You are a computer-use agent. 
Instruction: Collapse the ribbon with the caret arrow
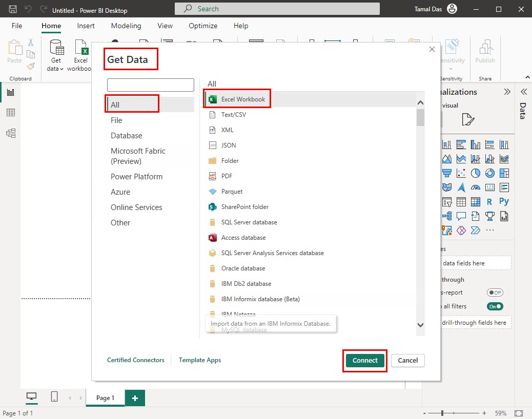pyautogui.click(x=527, y=77)
